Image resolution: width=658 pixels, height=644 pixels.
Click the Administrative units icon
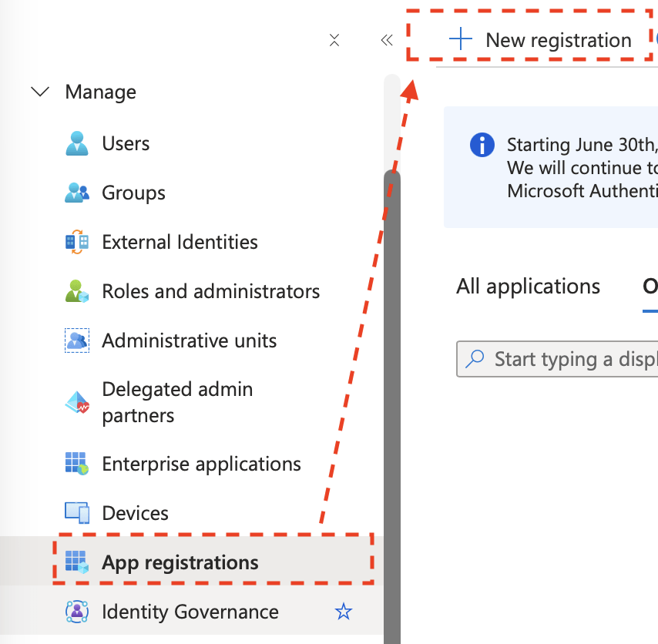coord(77,340)
